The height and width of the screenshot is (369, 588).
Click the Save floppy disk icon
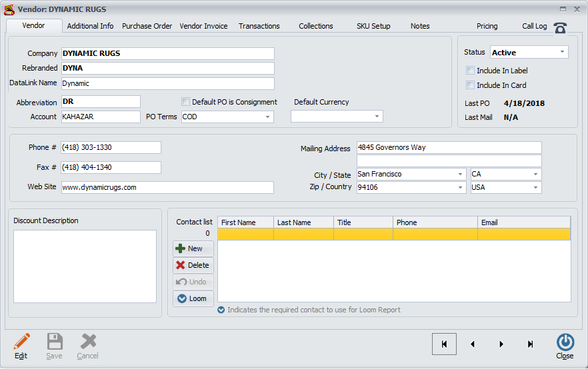coord(55,341)
